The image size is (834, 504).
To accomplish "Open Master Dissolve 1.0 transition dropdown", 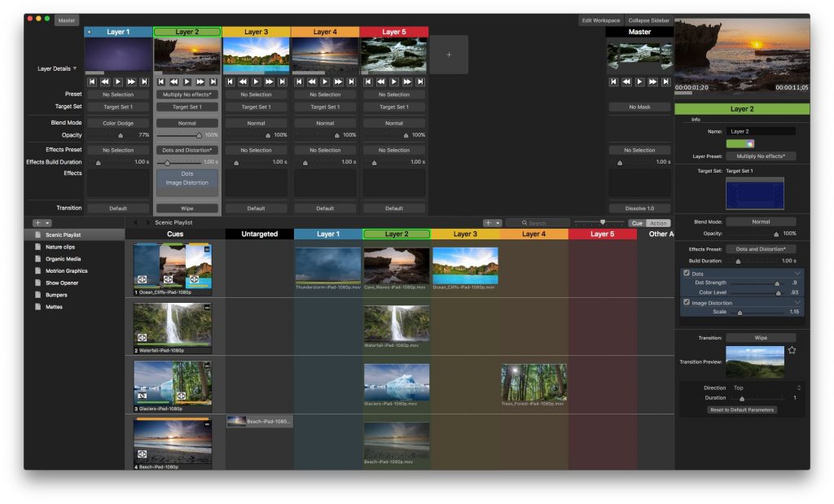I will (x=640, y=208).
